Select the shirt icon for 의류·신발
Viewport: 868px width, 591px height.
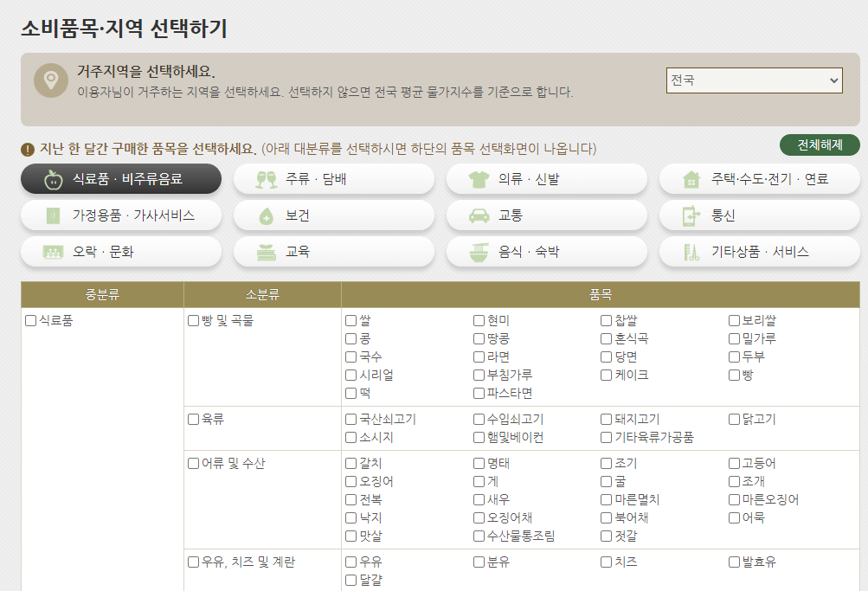click(478, 178)
